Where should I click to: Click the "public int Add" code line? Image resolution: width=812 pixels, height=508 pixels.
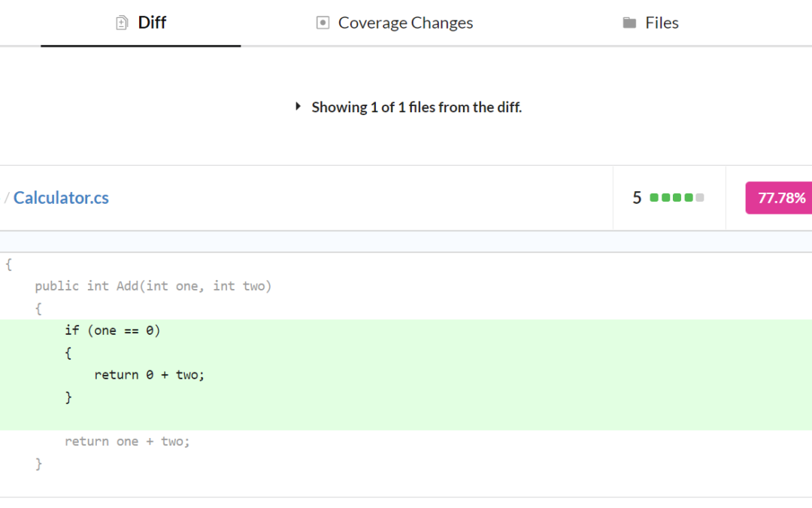tap(153, 286)
